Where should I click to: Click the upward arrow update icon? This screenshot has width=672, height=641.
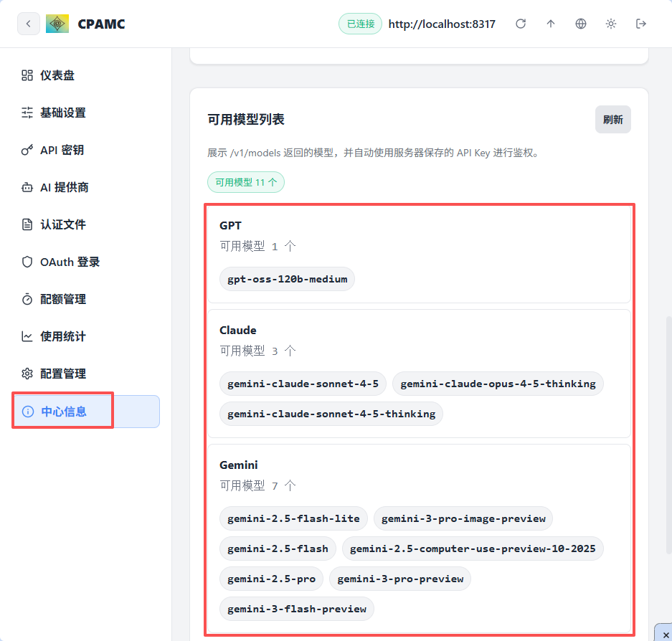tap(551, 24)
